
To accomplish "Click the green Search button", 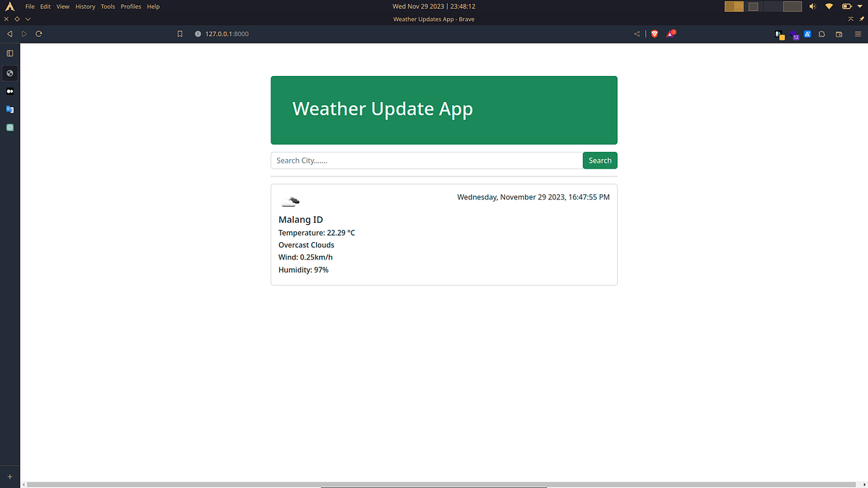I will 600,160.
